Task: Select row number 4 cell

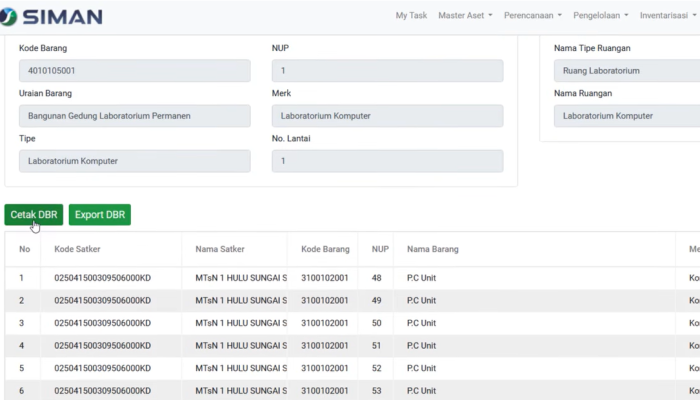Action: (21, 346)
